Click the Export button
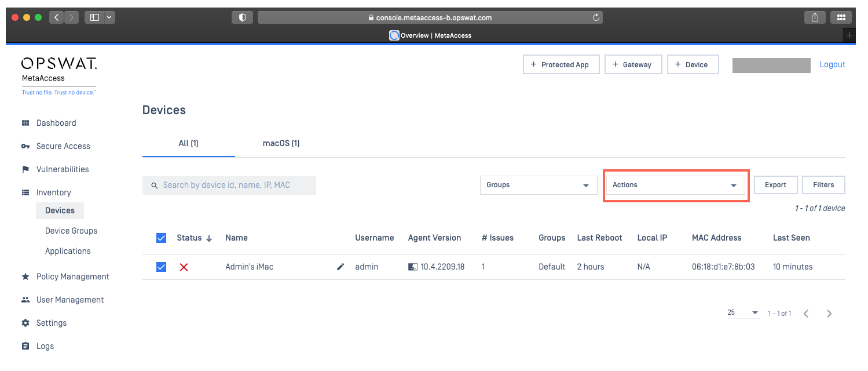 pos(775,185)
